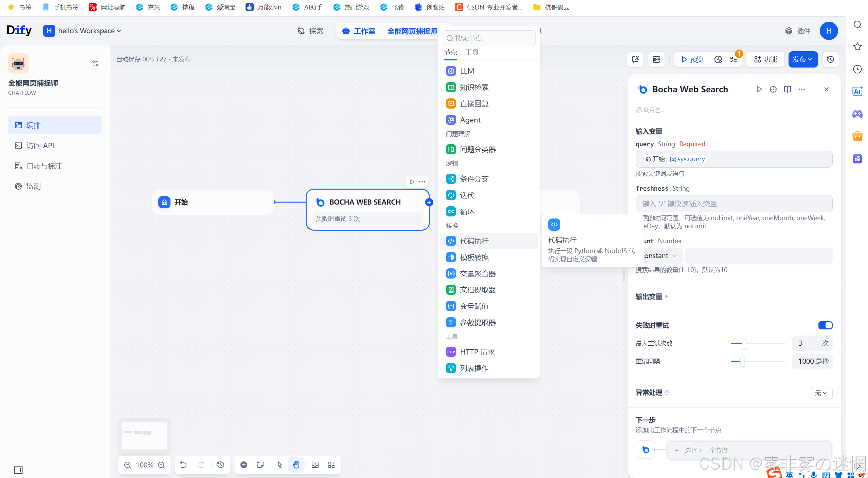Zoom out the canvas
The image size is (868, 478).
128,465
